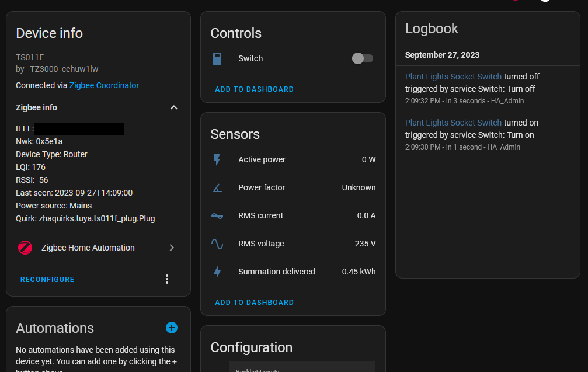
Task: Click the Power factor angle icon
Action: pos(218,187)
